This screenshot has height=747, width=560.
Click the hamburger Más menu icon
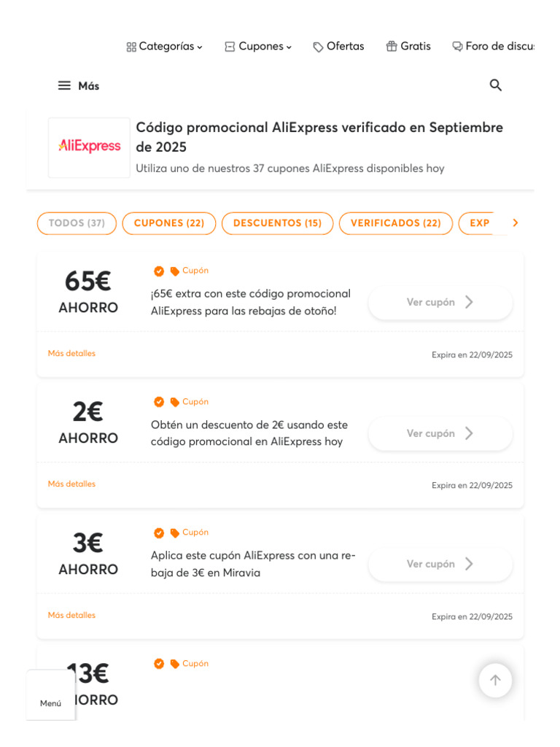pos(65,85)
